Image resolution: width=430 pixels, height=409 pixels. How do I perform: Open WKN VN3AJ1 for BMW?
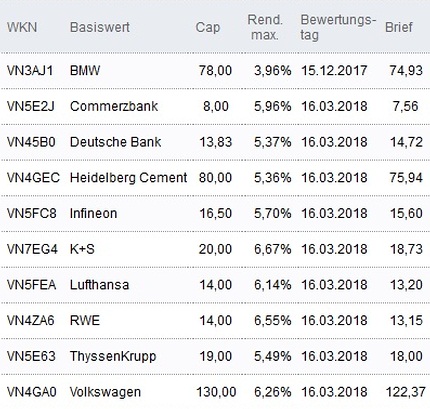point(30,71)
